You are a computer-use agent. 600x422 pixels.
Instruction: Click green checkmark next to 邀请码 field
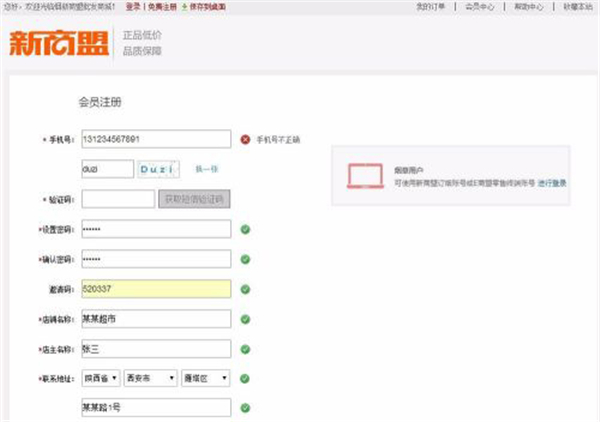(x=245, y=289)
